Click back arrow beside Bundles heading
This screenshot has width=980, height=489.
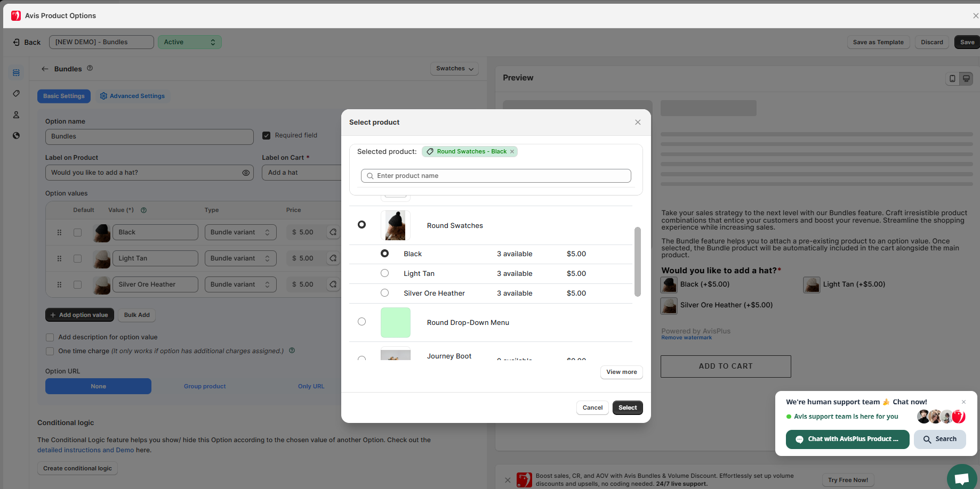45,69
